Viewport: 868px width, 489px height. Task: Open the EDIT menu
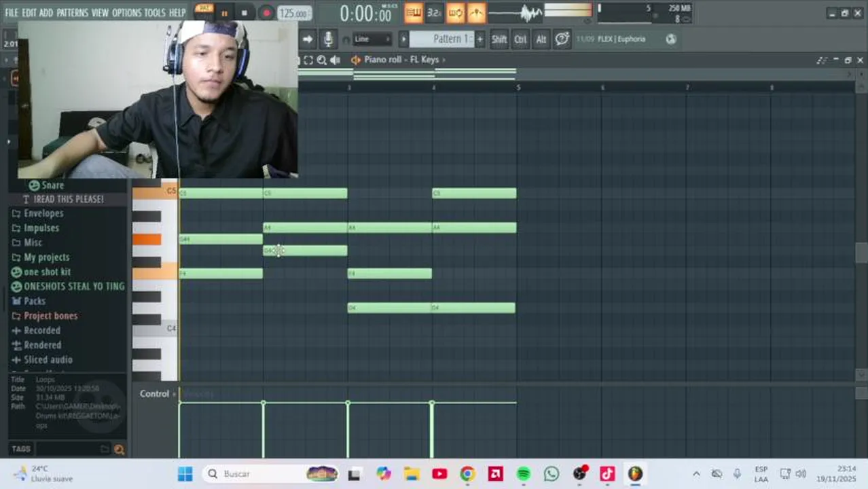29,13
